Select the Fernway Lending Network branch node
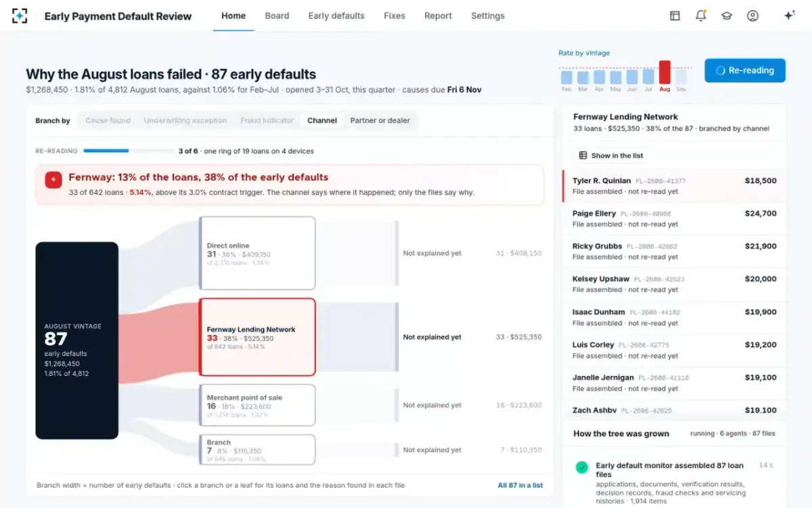812x508 pixels. [258, 337]
